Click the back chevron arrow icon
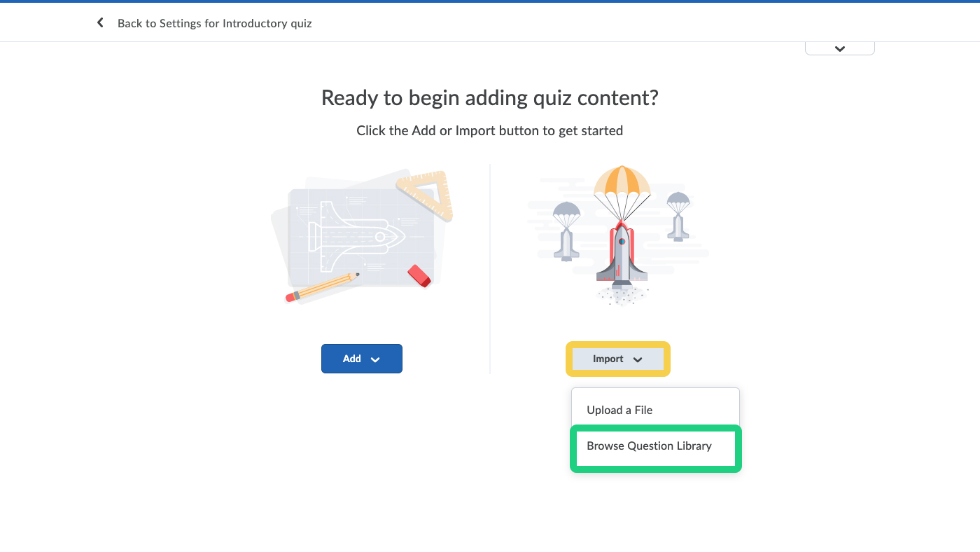 (100, 23)
